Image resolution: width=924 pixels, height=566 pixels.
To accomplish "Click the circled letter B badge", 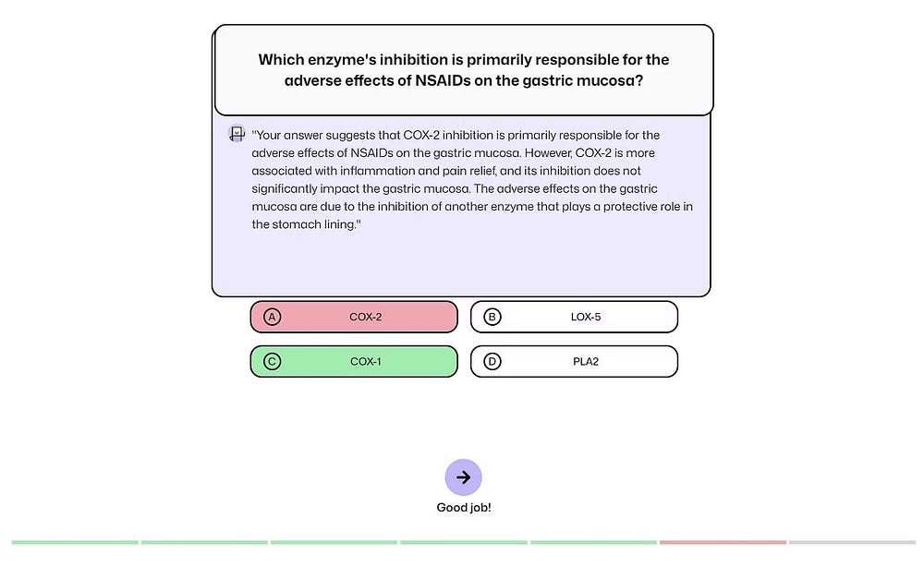I will coord(492,317).
